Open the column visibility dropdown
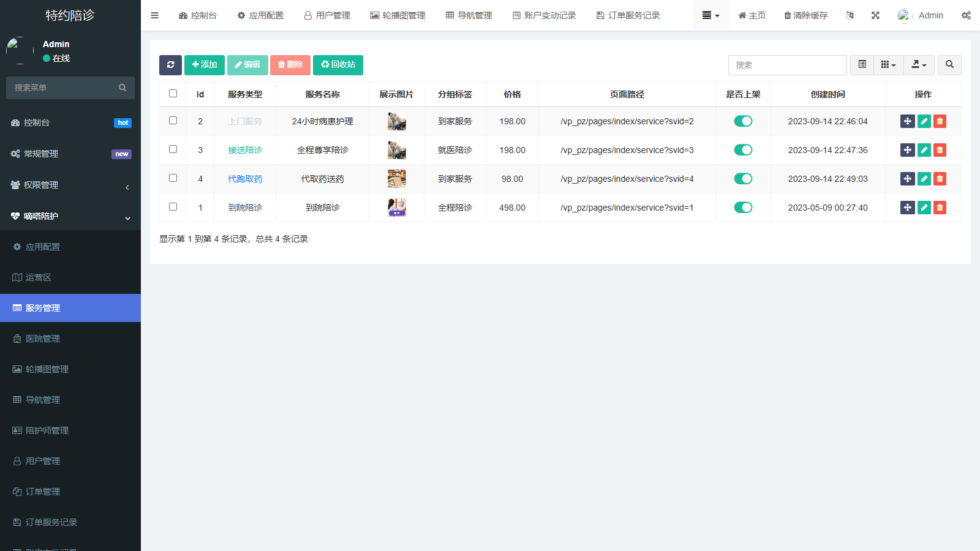The width and height of the screenshot is (980, 551). point(888,65)
